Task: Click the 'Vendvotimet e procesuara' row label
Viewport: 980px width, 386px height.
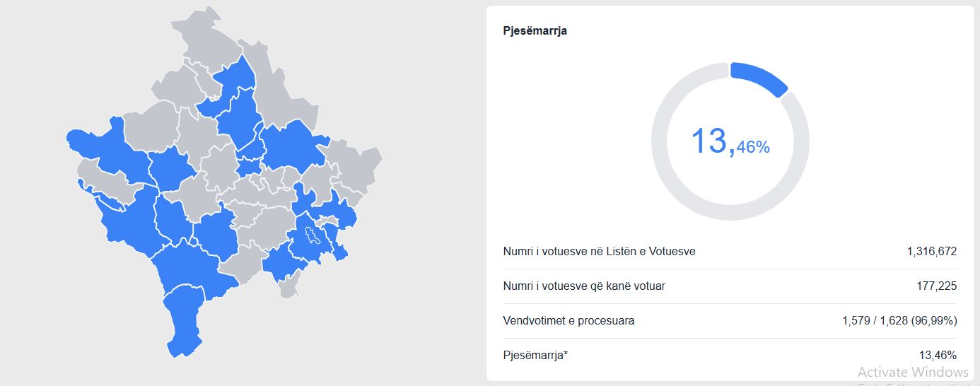Action: (x=568, y=321)
